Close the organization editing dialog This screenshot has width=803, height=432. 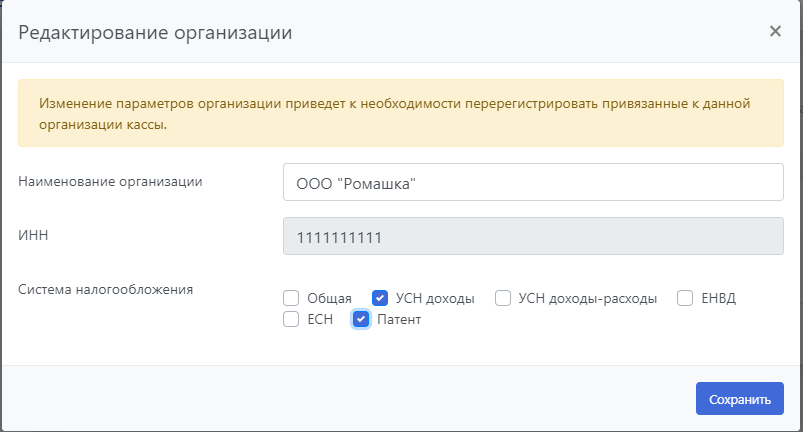coord(775,31)
